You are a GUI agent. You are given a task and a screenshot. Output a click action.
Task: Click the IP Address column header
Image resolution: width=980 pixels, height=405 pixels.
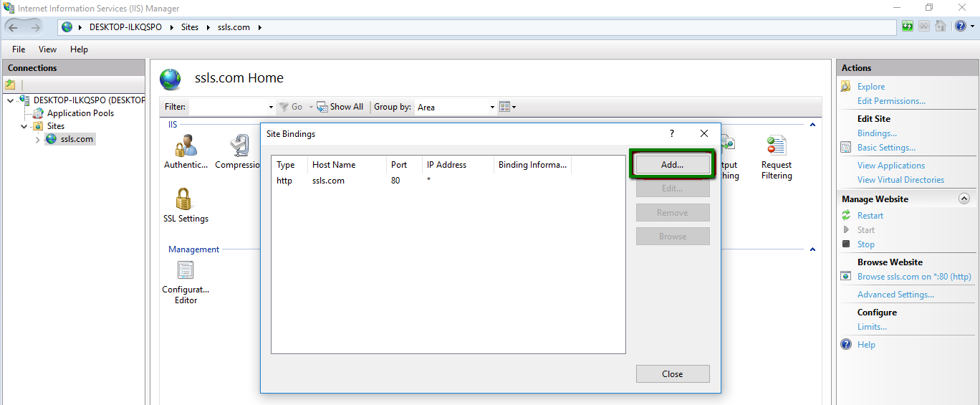[x=458, y=165]
